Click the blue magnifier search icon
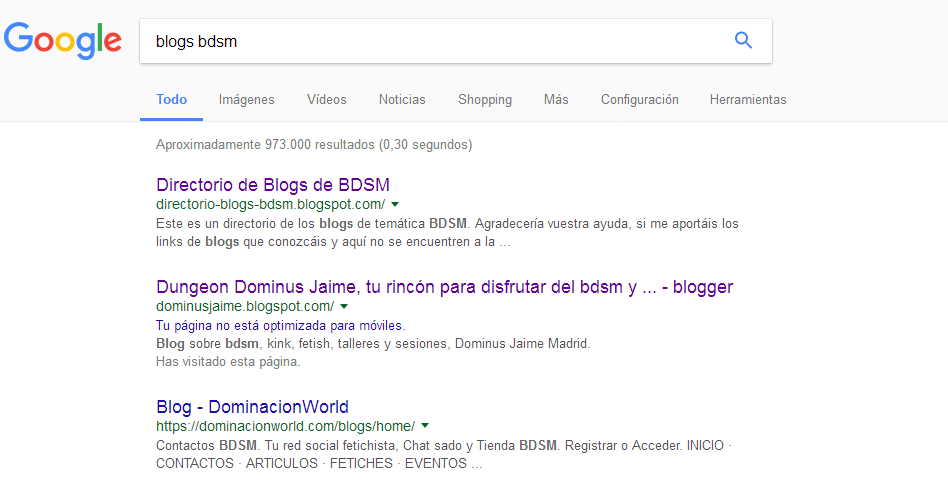Viewport: 948px width, 488px height. click(743, 41)
